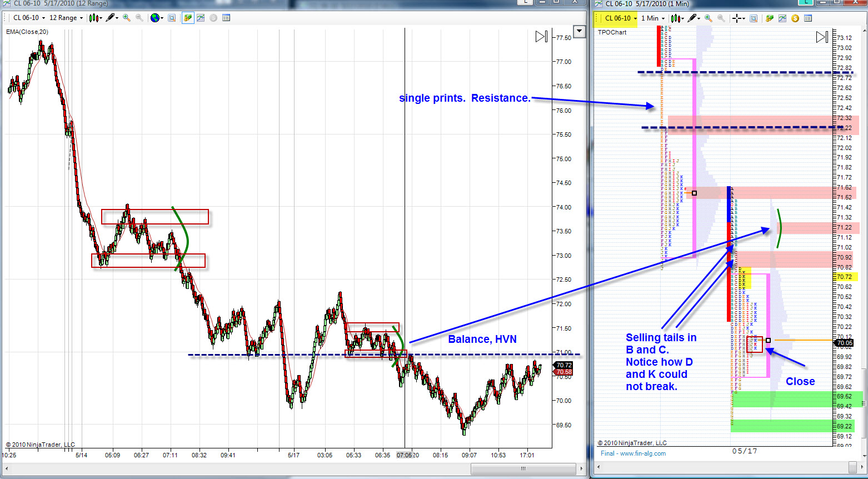Select zoom frame tool in 12 Range chart
This screenshot has width=868, height=479.
(172, 18)
